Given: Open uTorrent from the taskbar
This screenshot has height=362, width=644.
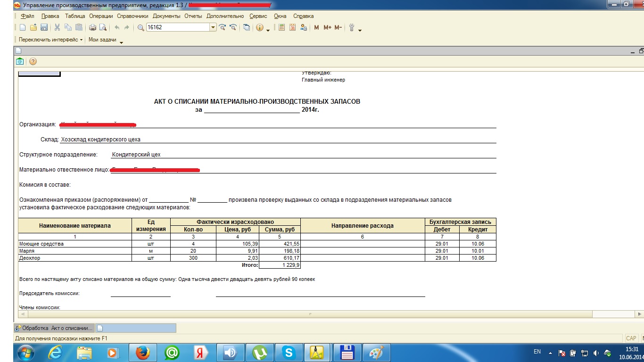Looking at the screenshot, I should (259, 353).
